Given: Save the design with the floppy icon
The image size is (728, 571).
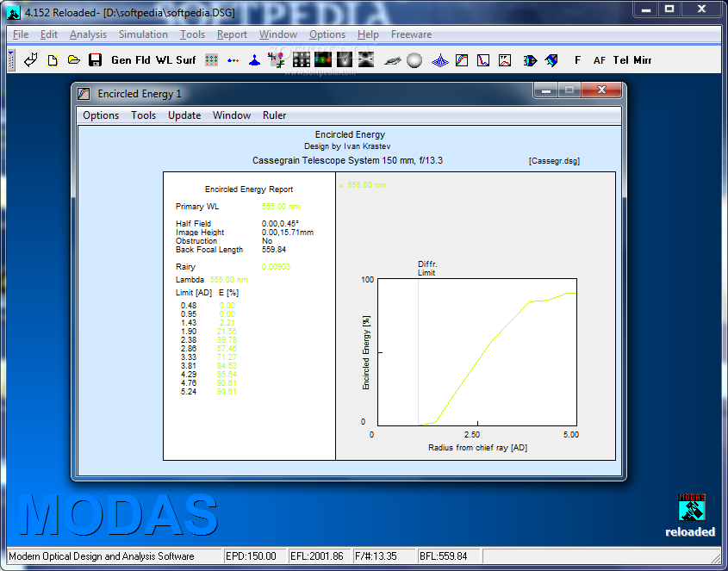Looking at the screenshot, I should pos(95,60).
